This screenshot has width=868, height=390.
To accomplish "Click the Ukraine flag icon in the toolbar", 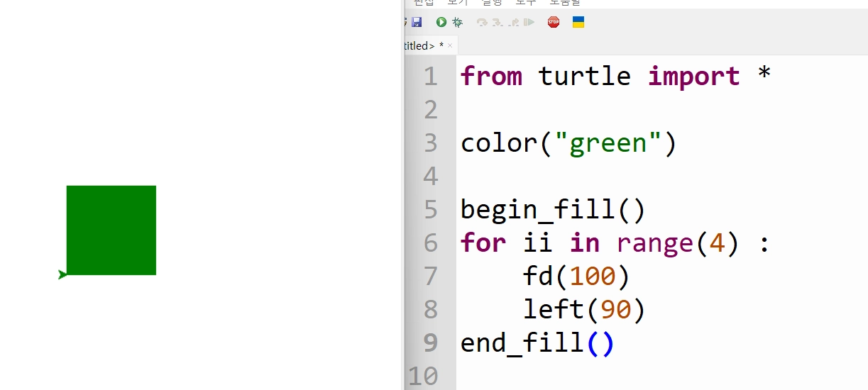I will point(578,22).
